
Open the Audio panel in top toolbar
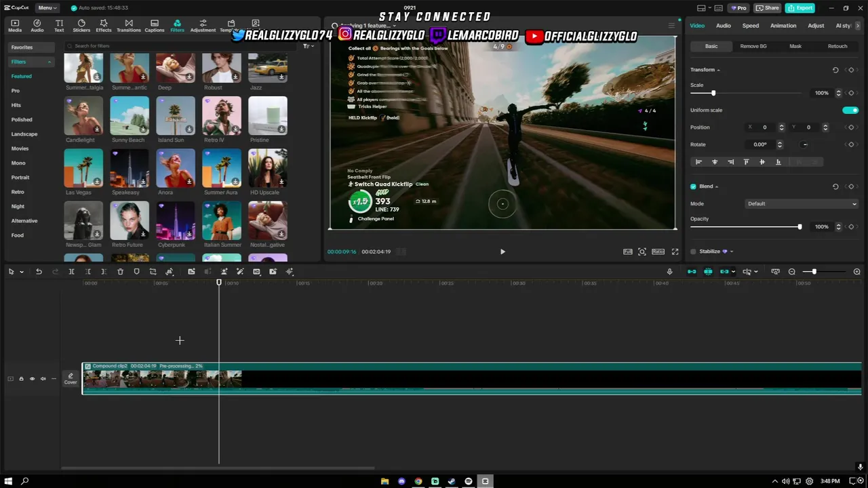click(x=37, y=26)
